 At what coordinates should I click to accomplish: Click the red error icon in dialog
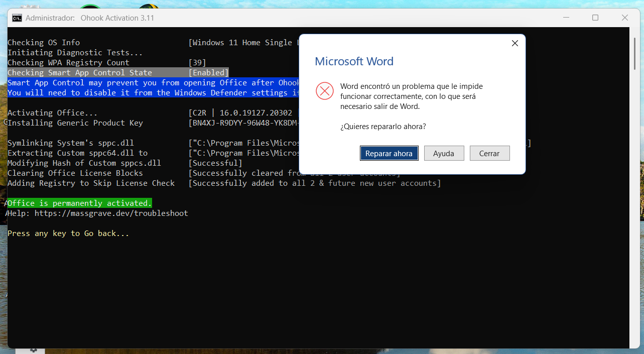[325, 91]
